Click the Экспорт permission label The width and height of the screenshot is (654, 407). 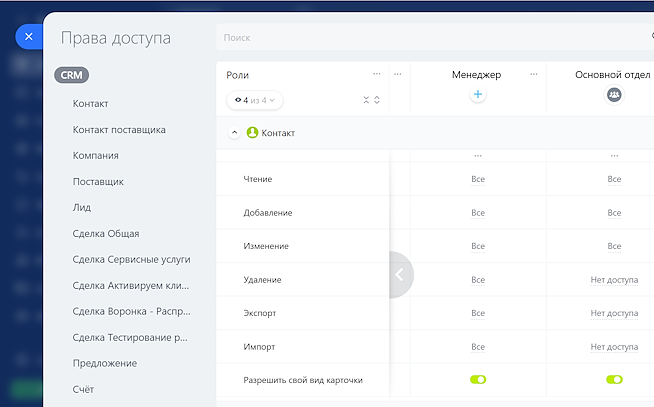[x=260, y=313]
